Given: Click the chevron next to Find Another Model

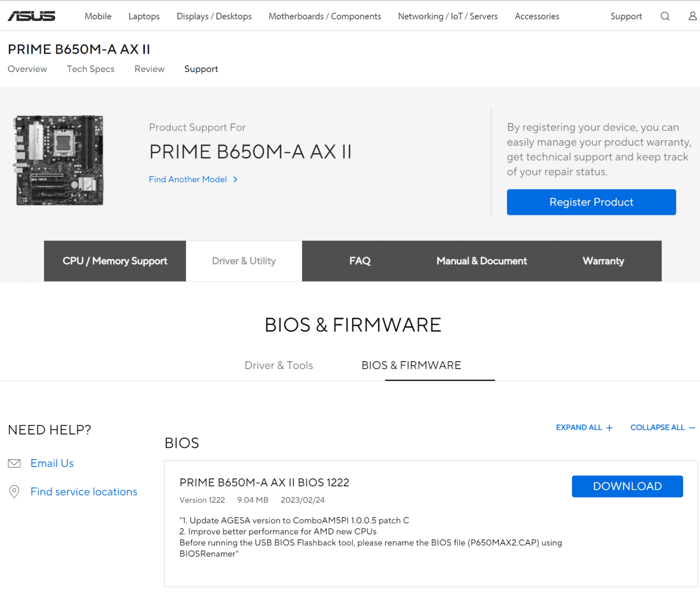Looking at the screenshot, I should (235, 179).
